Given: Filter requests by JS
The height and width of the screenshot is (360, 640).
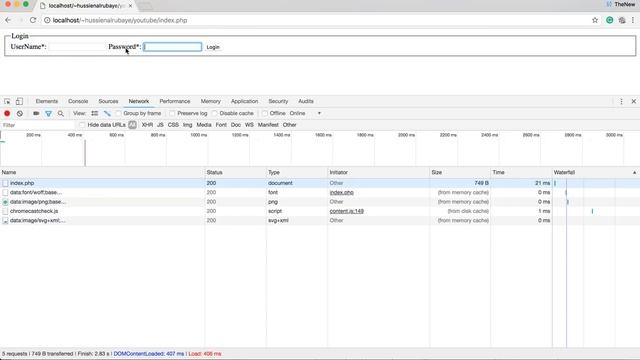Looking at the screenshot, I should point(160,125).
